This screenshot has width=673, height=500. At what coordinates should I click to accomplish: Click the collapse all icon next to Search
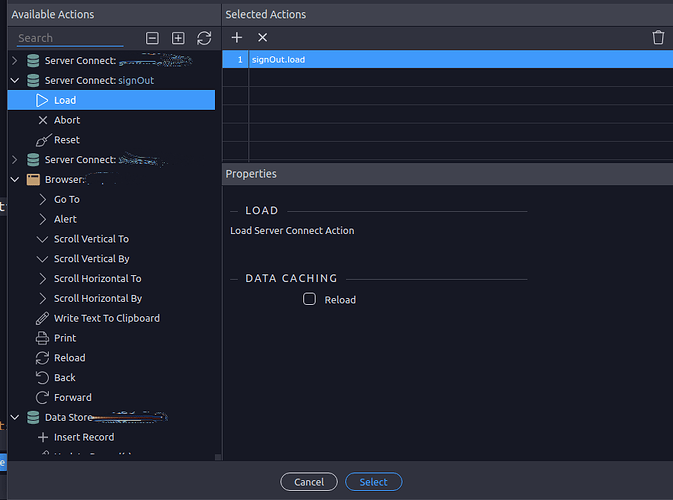(152, 38)
